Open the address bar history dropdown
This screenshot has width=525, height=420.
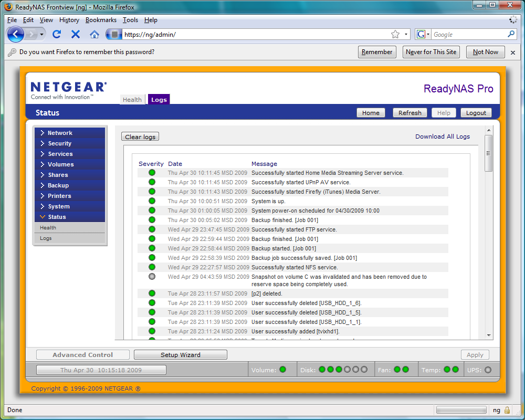406,34
